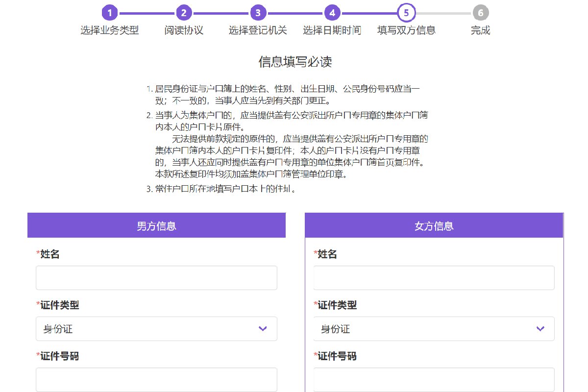The width and height of the screenshot is (588, 392).
Task: Click the 男方 证件号码 input field
Action: (x=156, y=380)
